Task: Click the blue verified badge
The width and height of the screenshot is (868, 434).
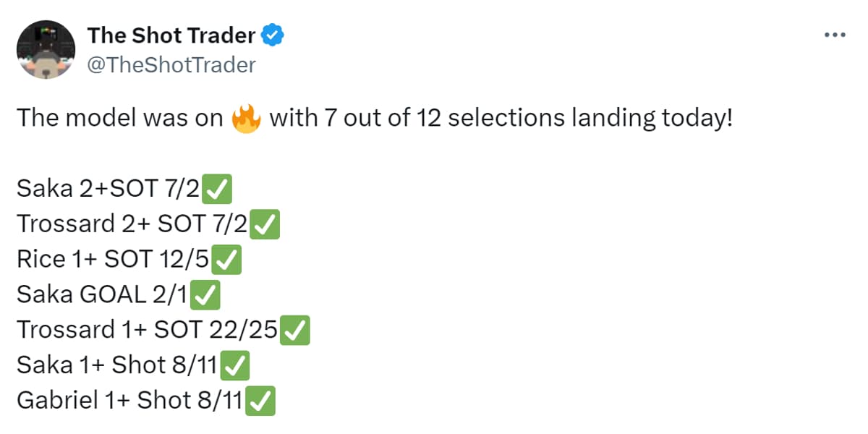Action: click(273, 35)
